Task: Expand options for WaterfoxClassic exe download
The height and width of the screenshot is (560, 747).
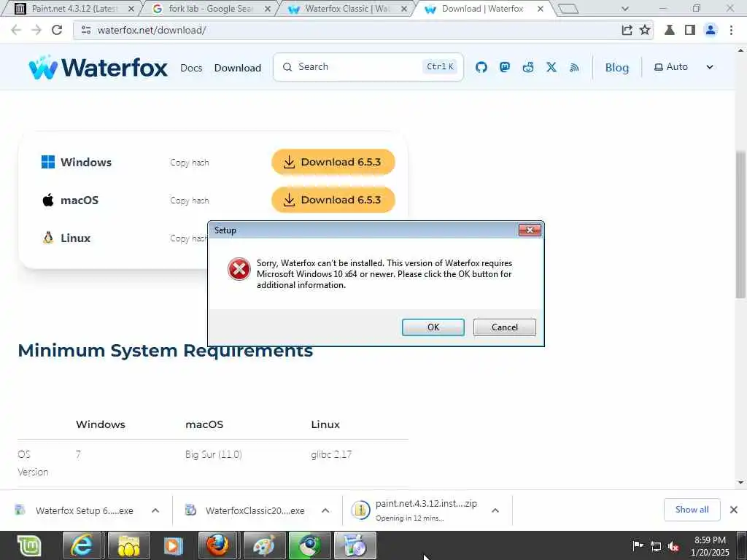Action: 325,510
